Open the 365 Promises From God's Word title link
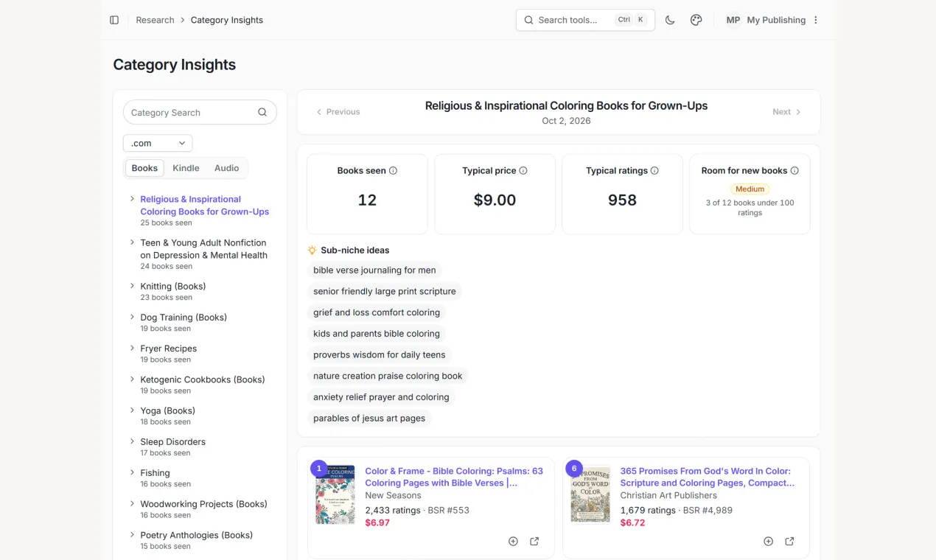This screenshot has height=560, width=936. 708,477
